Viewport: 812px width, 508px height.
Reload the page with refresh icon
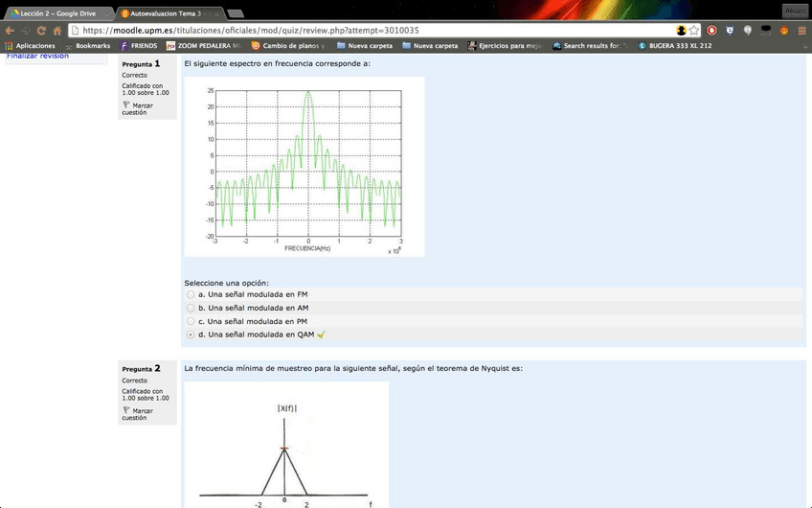click(x=41, y=30)
